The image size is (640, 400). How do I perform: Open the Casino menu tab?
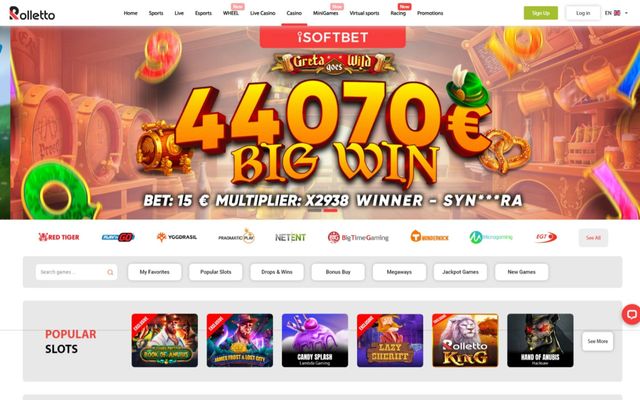[x=294, y=13]
